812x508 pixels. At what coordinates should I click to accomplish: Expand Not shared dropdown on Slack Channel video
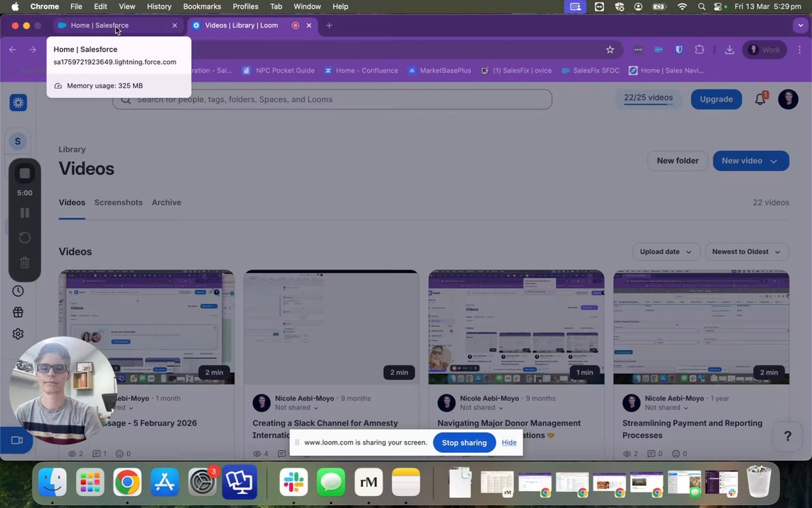pos(296,408)
